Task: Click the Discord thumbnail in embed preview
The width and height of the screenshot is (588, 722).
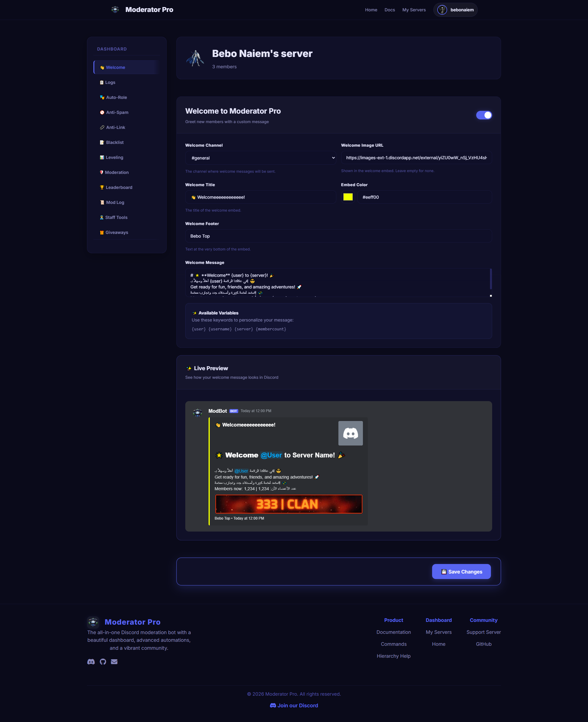Action: [351, 433]
